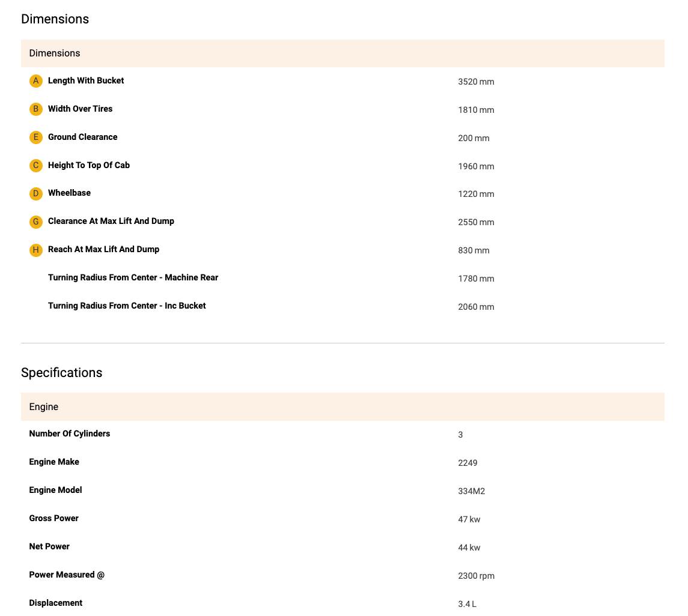688x616 pixels.
Task: Select the Net Power row label
Action: (49, 546)
